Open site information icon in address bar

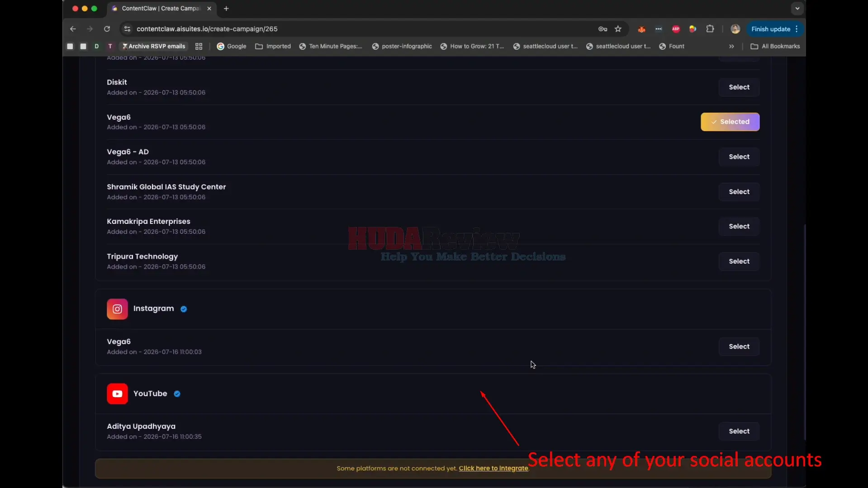pos(127,29)
